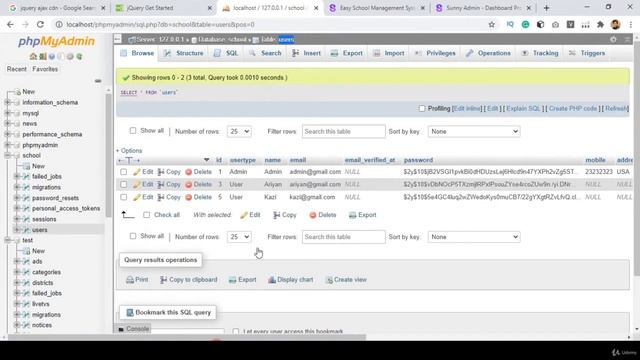Tick checkbox for Ariyan row
Screen dimensions: 640x360
coord(123,184)
